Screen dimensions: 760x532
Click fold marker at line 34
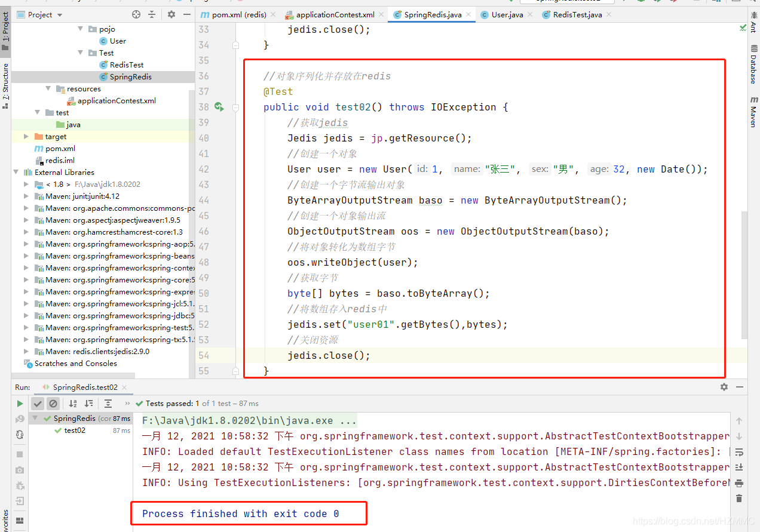click(x=235, y=45)
